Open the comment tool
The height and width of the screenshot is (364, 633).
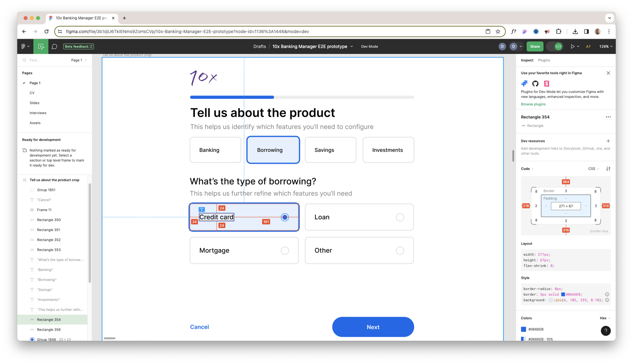54,46
